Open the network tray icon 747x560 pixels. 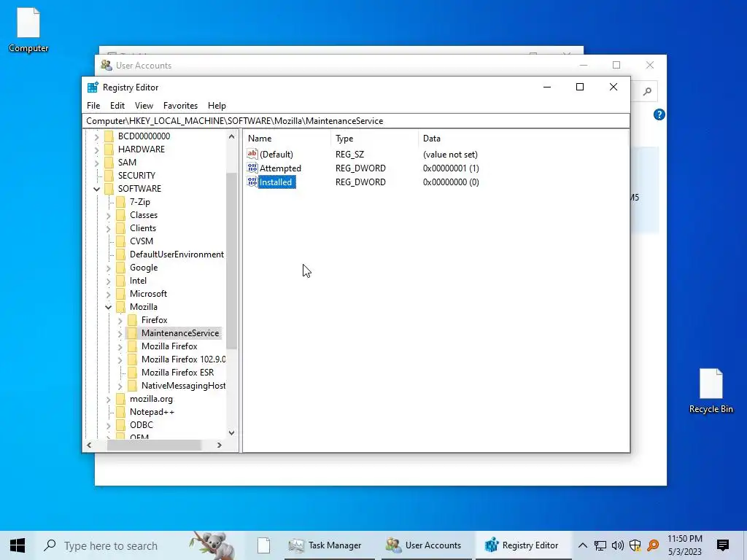point(600,545)
